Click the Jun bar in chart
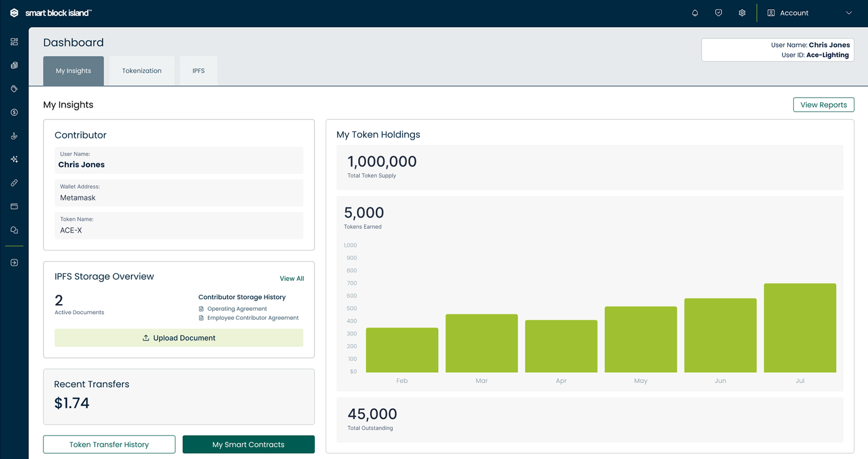868x459 pixels. pos(720,335)
